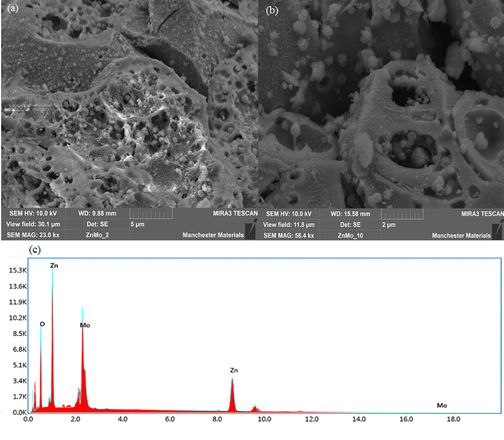Click the 15.3K y-axis tick label

(18, 270)
